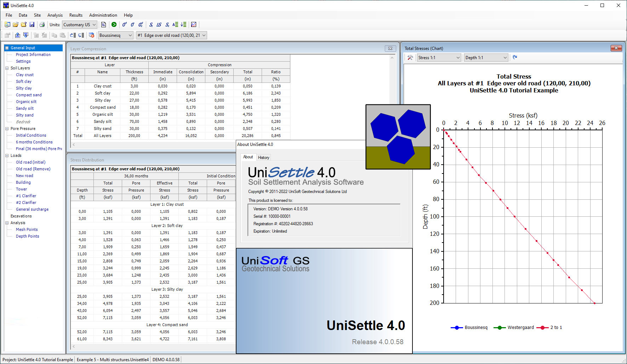Select the Silty clay soil layer
The image size is (627, 364).
coord(24,88)
